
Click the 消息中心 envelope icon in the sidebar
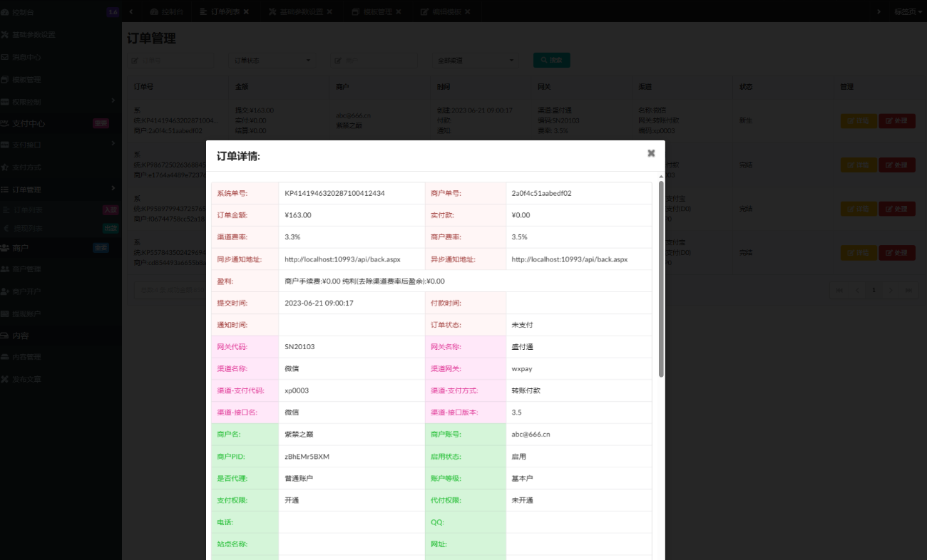pyautogui.click(x=5, y=57)
